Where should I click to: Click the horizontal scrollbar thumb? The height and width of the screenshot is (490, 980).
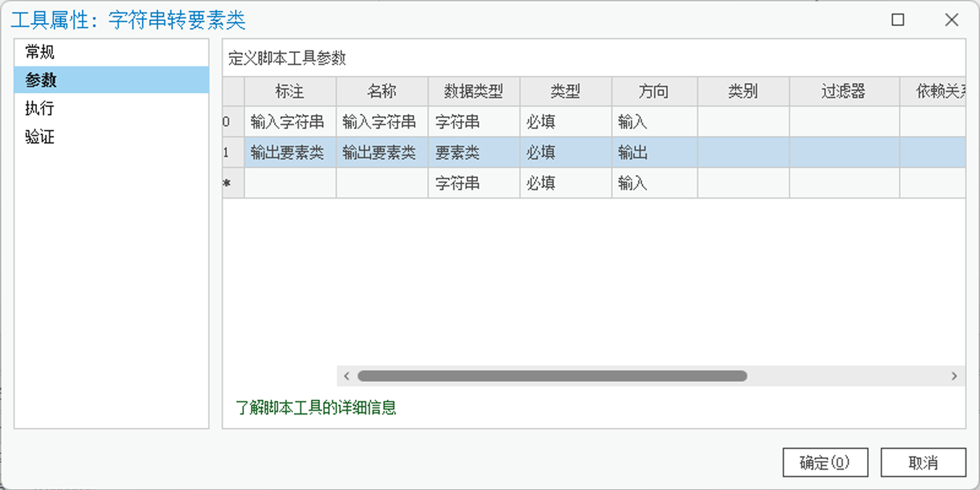point(552,376)
